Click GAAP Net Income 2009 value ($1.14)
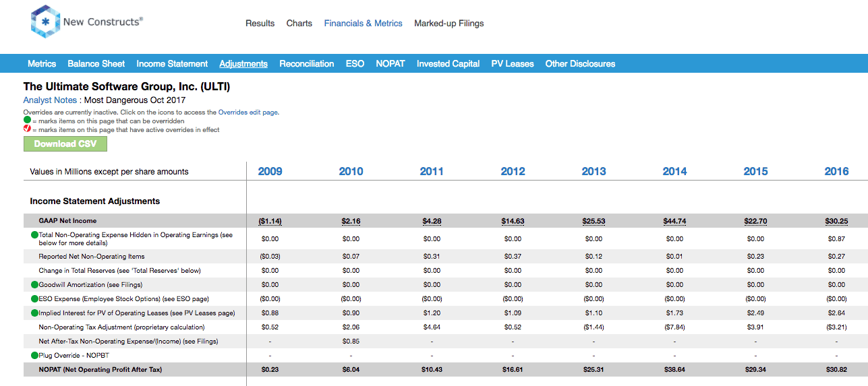This screenshot has height=386, width=868. (x=270, y=221)
